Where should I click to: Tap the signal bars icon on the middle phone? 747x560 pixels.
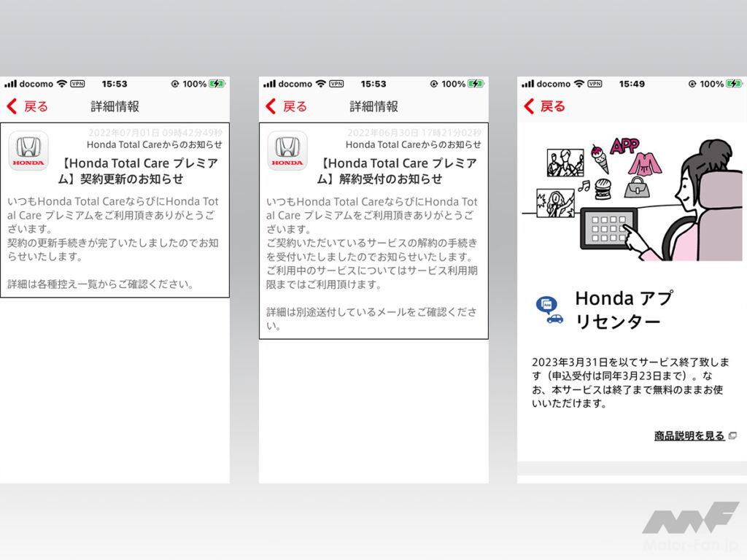tap(269, 84)
